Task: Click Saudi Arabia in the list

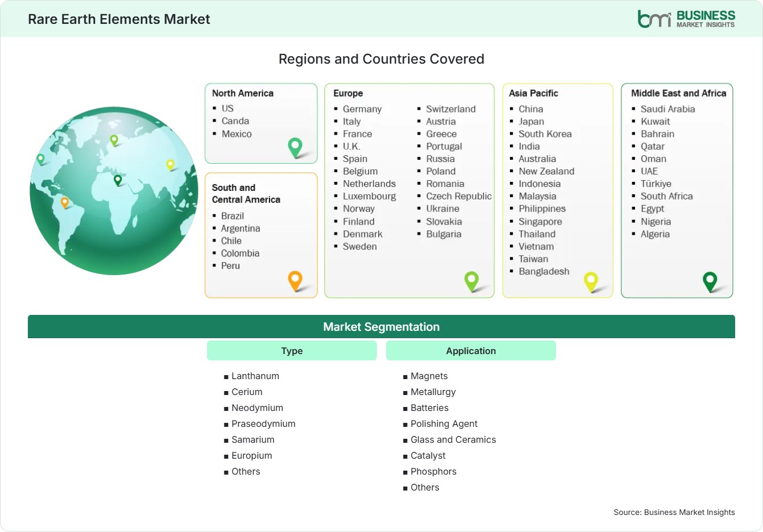Action: pyautogui.click(x=668, y=109)
